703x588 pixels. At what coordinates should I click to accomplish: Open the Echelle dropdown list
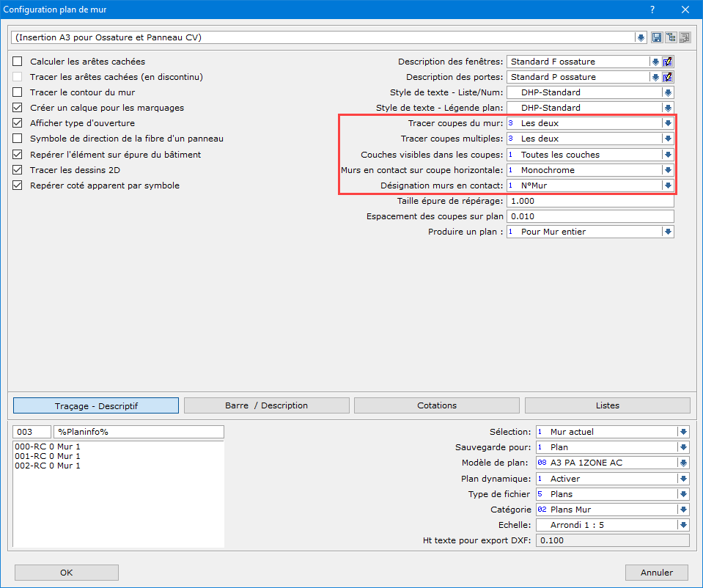coord(683,525)
